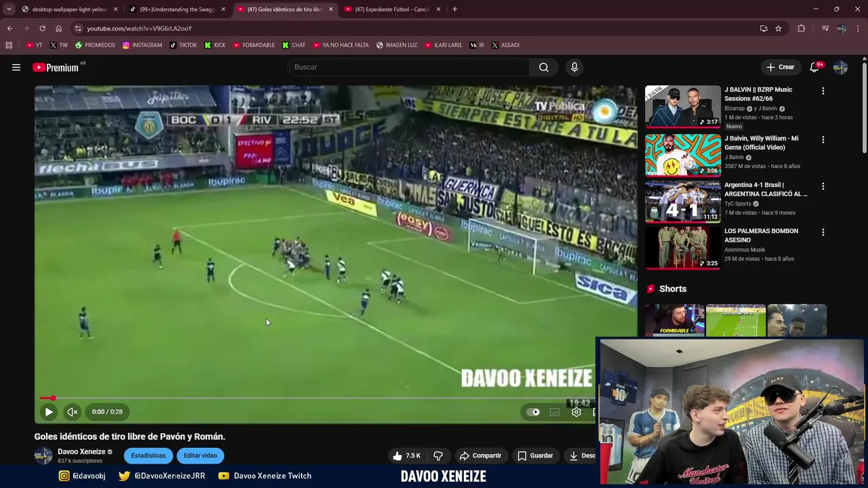Open the apps grid in bookmarks bar
Image resolution: width=868 pixels, height=488 pixels.
[x=9, y=45]
